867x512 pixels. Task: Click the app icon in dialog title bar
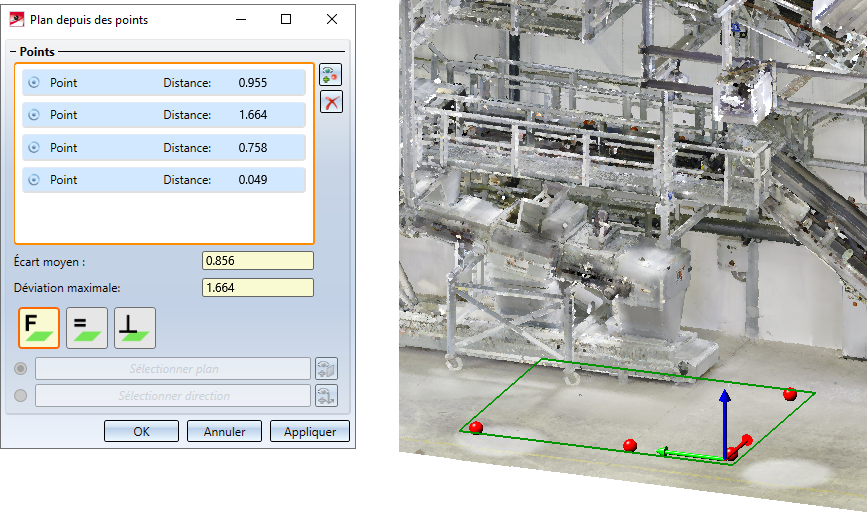coord(17,19)
